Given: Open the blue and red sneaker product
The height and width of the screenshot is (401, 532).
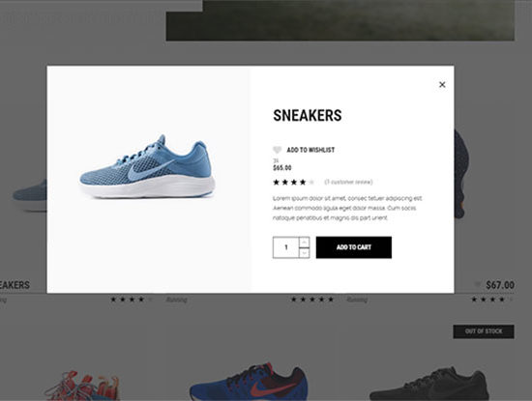Looking at the screenshot, I should [249, 382].
